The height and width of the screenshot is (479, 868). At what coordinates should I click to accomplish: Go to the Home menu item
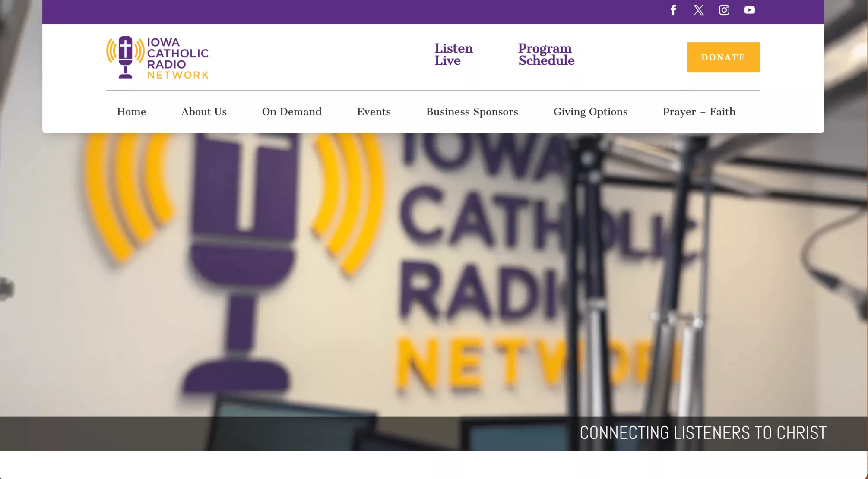pos(131,112)
